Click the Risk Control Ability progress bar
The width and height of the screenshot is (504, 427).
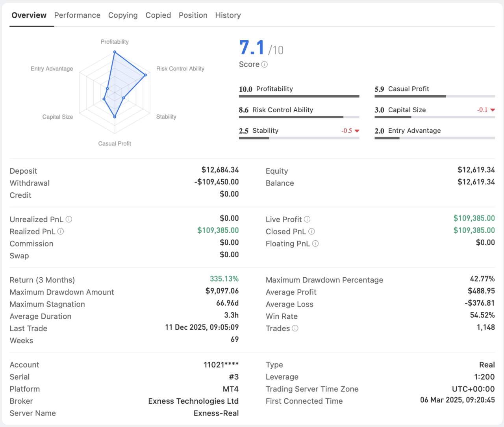tap(299, 117)
